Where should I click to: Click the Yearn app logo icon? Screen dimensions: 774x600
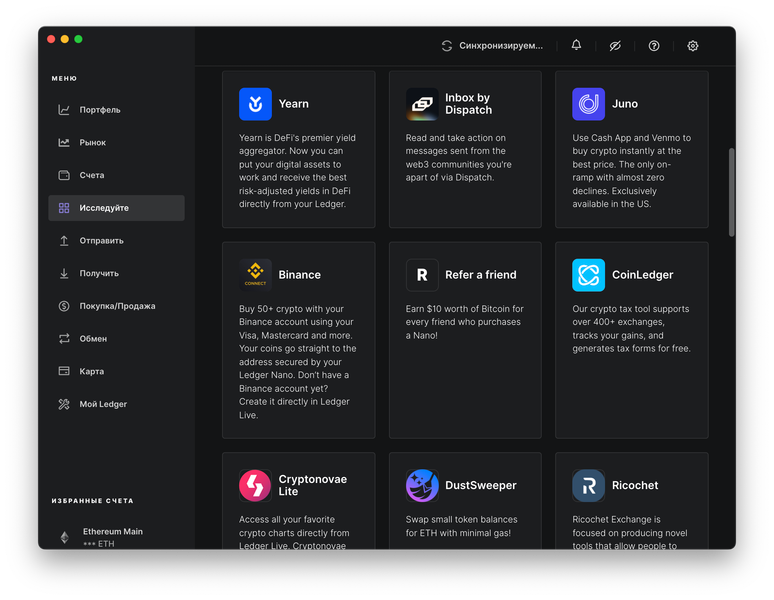pos(255,104)
